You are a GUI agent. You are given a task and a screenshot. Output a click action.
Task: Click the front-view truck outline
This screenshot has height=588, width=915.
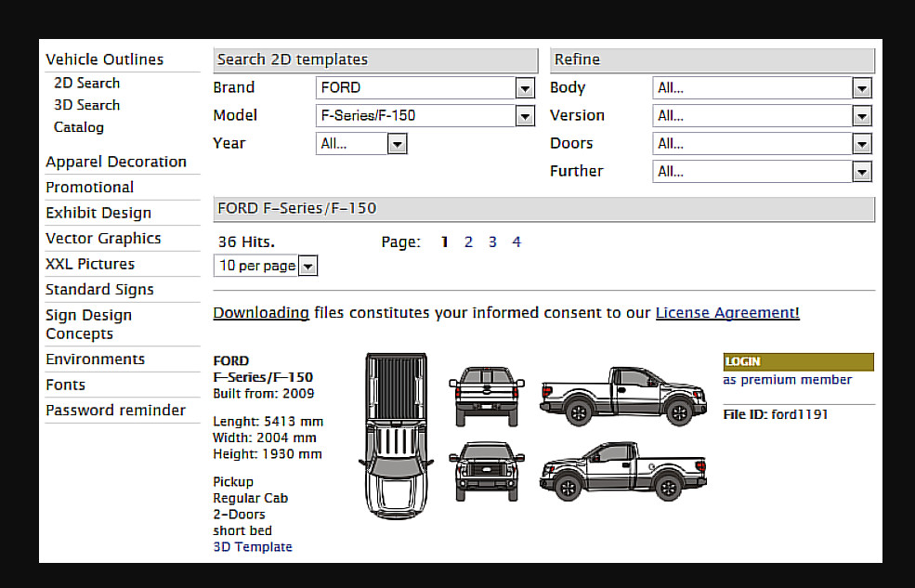487,471
